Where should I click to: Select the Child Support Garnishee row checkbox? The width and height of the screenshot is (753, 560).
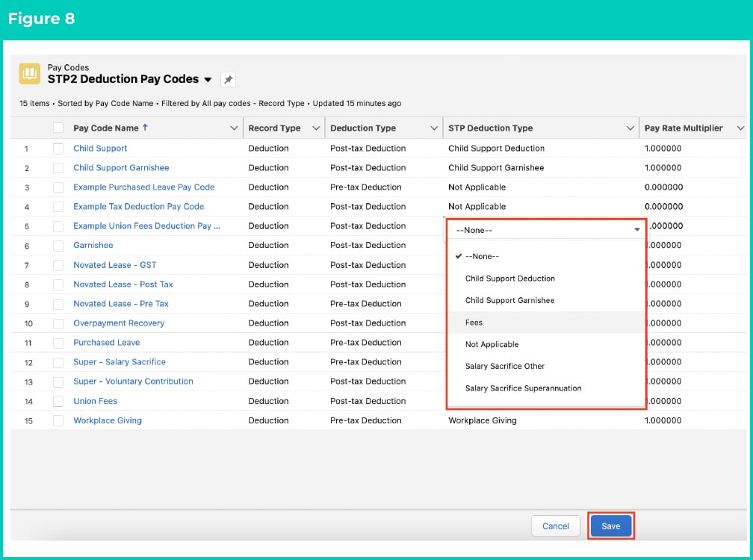pyautogui.click(x=58, y=168)
